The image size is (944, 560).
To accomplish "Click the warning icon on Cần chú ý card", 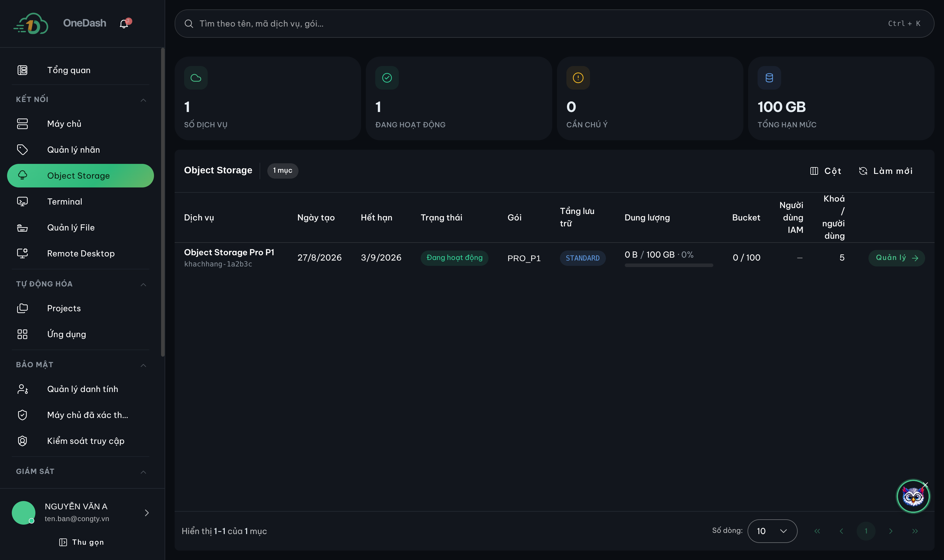I will pyautogui.click(x=578, y=78).
